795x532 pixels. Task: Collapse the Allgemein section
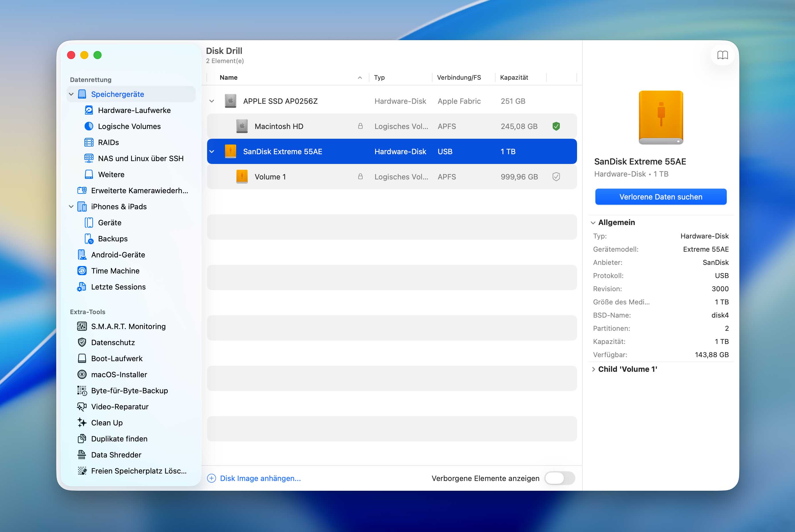[593, 222]
